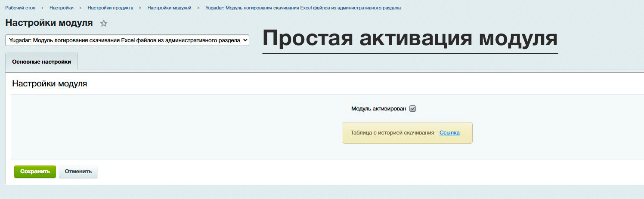Go to Рабочий стол breadcrumb
644x199 pixels.
(20, 8)
